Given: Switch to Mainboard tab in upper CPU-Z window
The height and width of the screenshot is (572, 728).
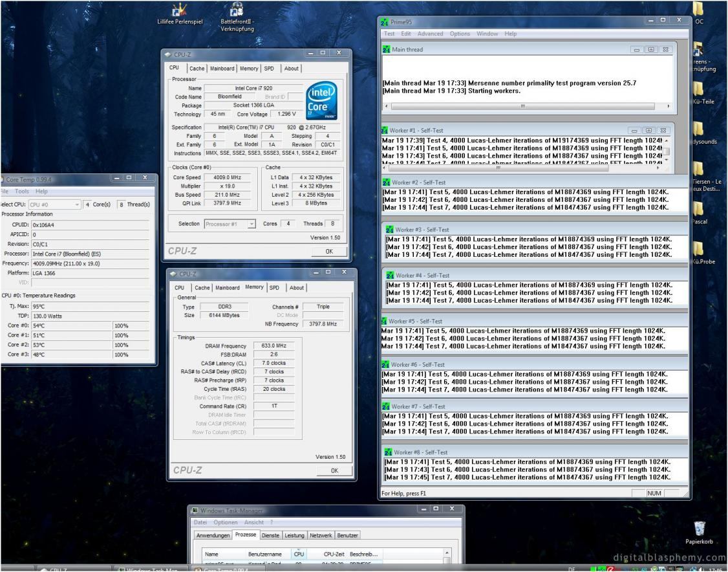Looking at the screenshot, I should (x=222, y=69).
